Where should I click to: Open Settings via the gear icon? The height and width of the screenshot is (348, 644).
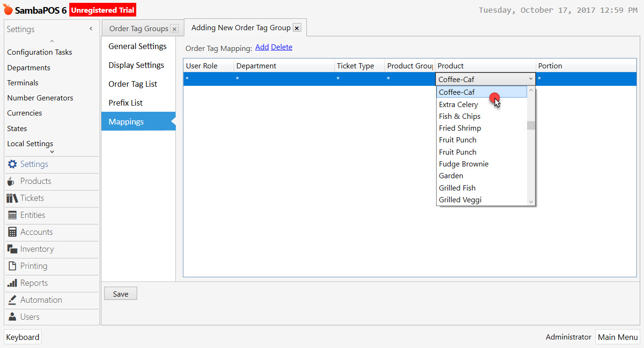(x=12, y=164)
